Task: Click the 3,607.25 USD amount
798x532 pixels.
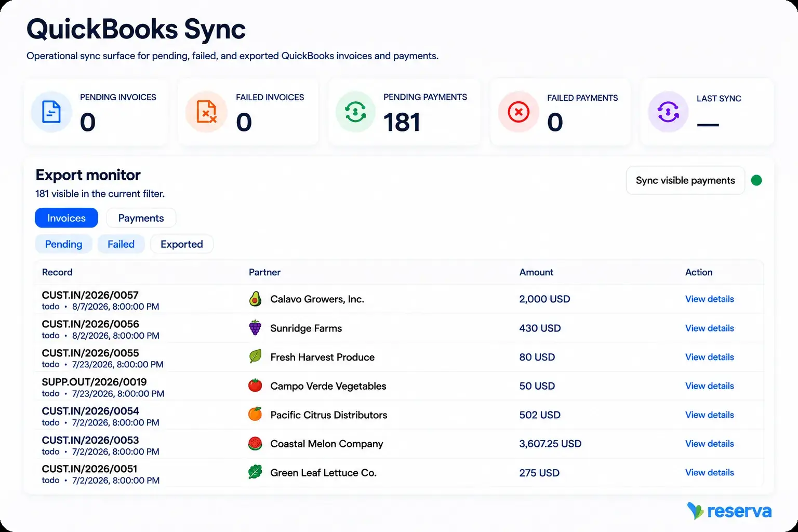Action: click(x=550, y=444)
